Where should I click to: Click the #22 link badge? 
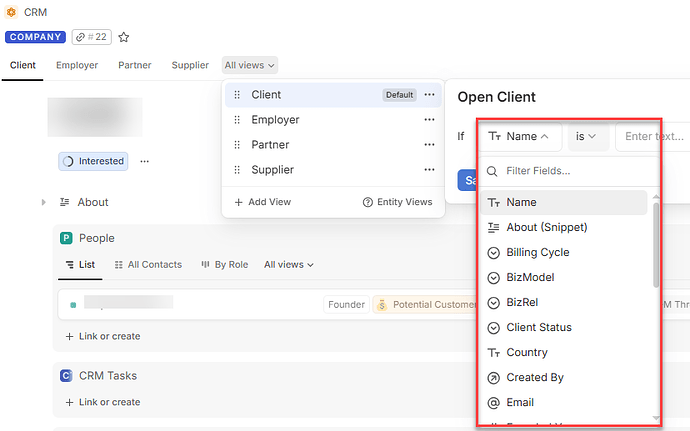(91, 37)
